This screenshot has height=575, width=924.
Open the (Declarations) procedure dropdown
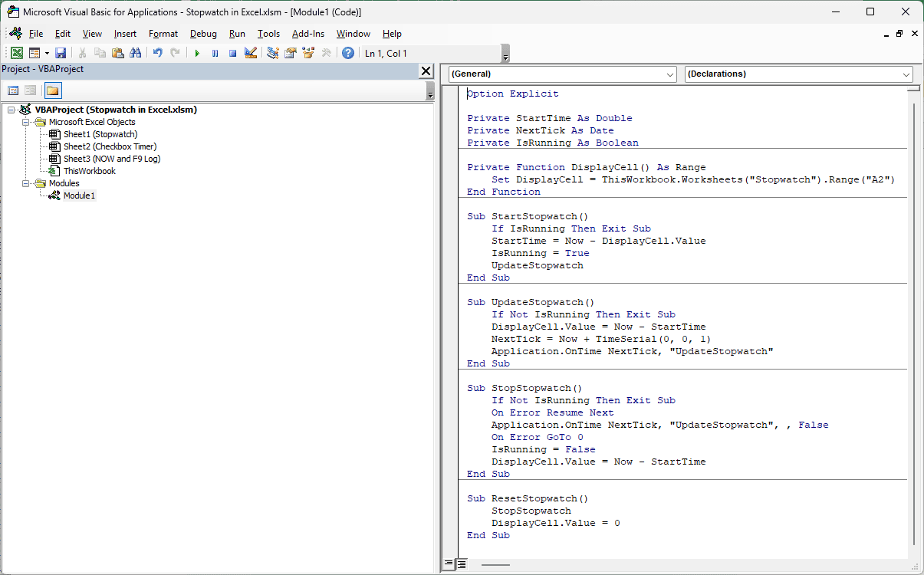[798, 74]
